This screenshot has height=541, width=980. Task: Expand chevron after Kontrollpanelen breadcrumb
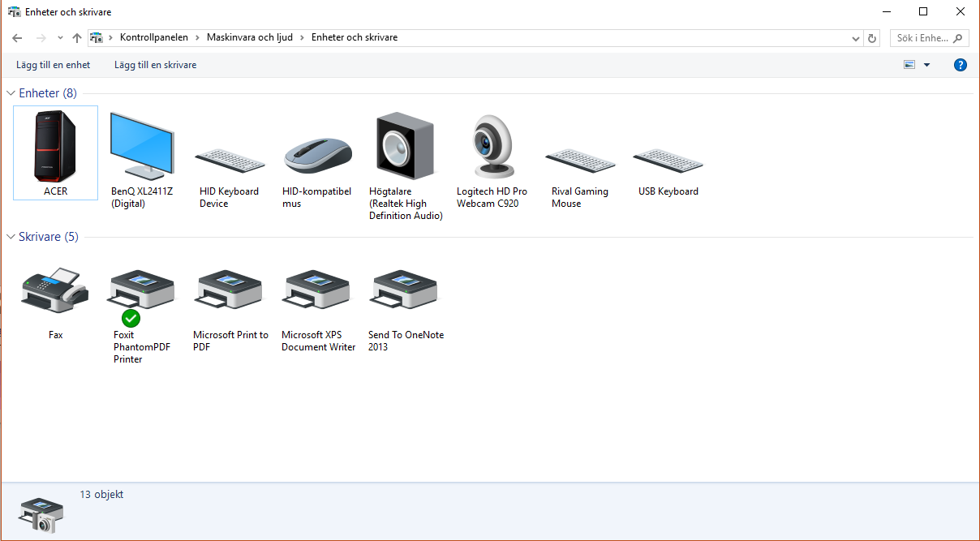[197, 38]
